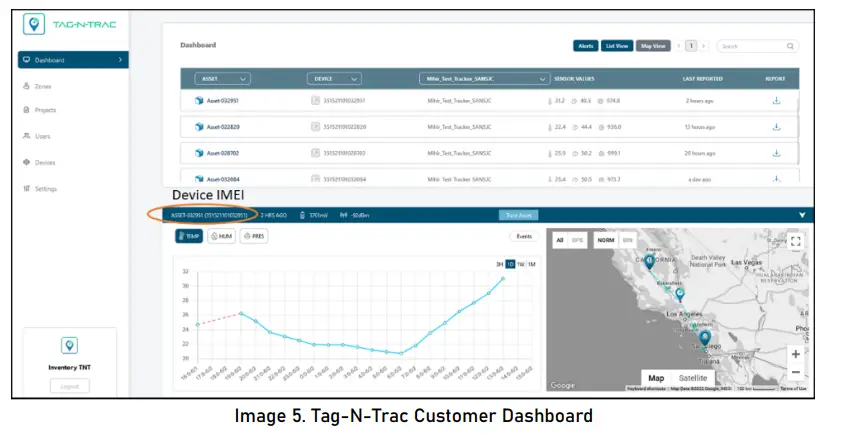Switch to List View
Screen dimensions: 841x442
617,46
